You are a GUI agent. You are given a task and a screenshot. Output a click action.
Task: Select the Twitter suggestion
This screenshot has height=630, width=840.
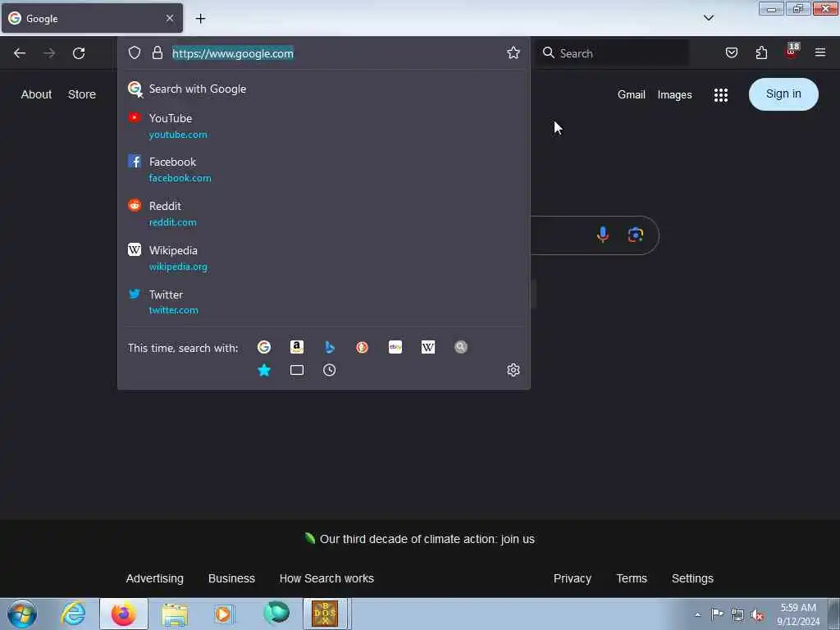[323, 302]
